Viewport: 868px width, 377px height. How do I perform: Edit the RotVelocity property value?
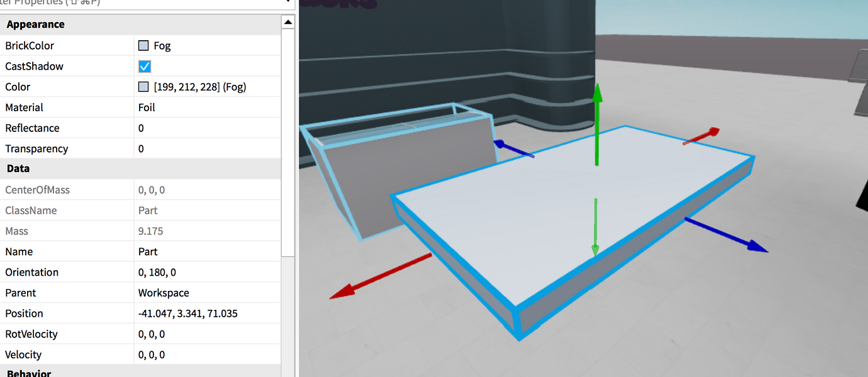[x=189, y=334]
